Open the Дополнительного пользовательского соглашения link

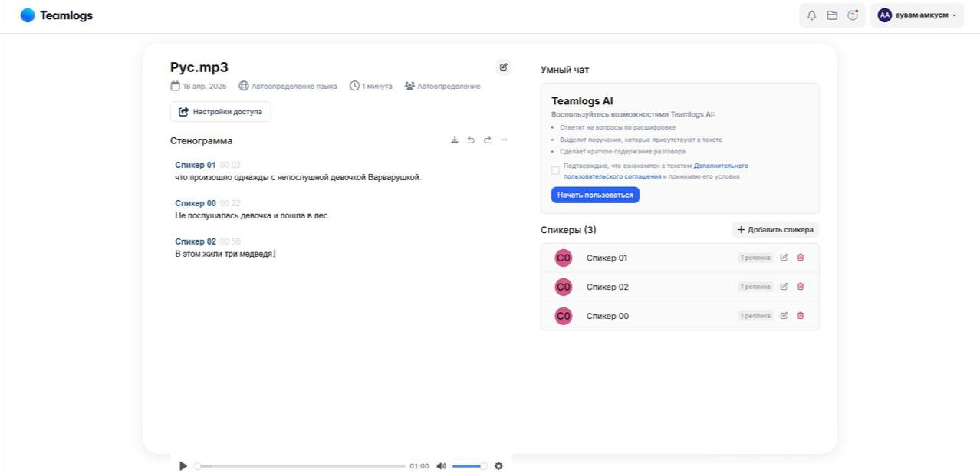[x=721, y=166]
